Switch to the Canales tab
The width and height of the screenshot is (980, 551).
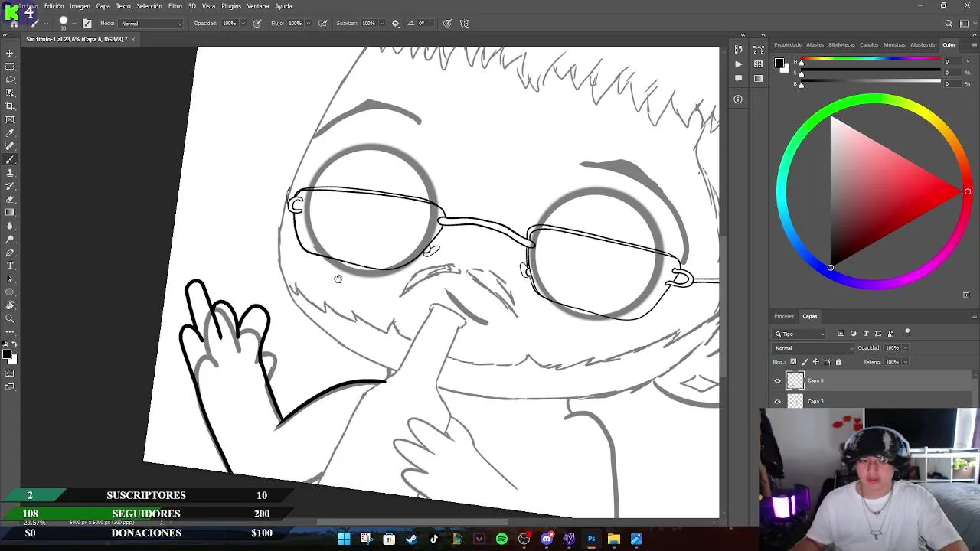tap(869, 44)
